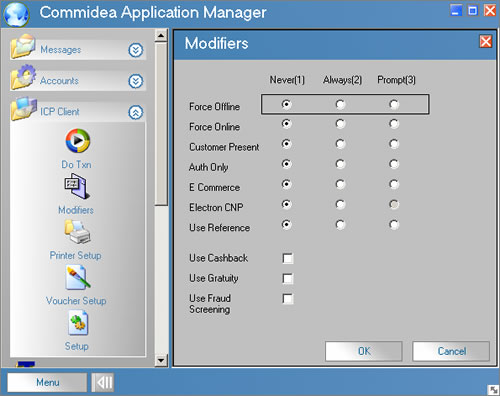Image resolution: width=500 pixels, height=396 pixels.
Task: Click the Commidea globe logo icon
Action: click(x=16, y=14)
